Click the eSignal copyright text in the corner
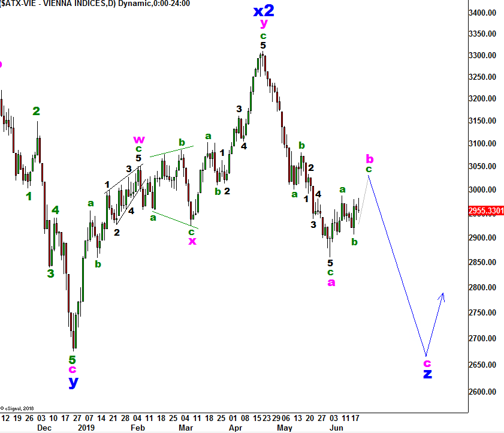The width and height of the screenshot is (504, 433). tap(19, 407)
